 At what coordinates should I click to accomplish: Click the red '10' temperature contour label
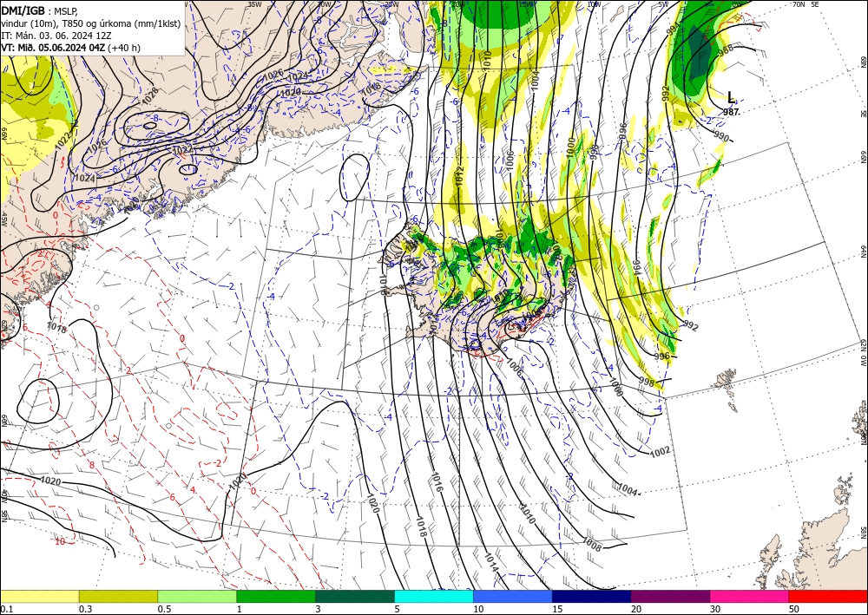click(60, 541)
